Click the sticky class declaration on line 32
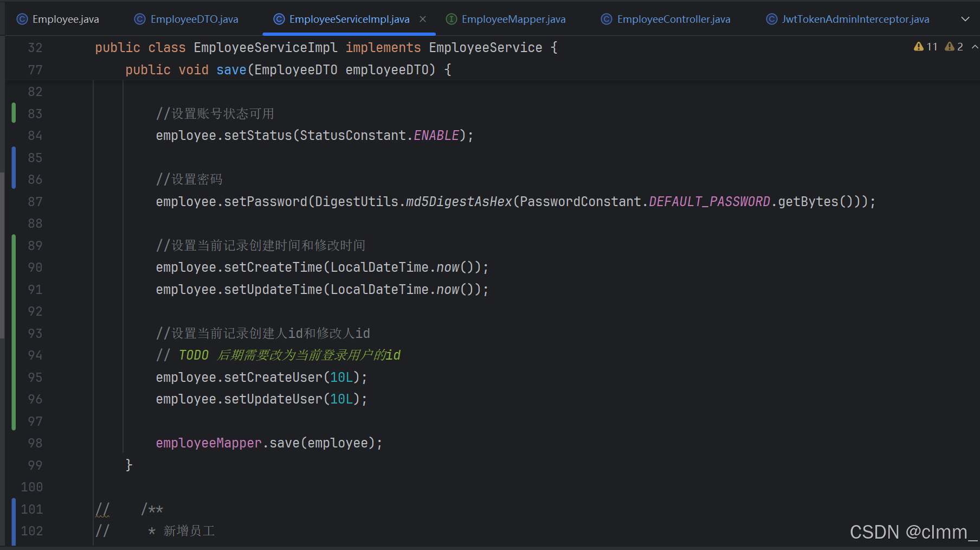The height and width of the screenshot is (550, 980). [325, 47]
